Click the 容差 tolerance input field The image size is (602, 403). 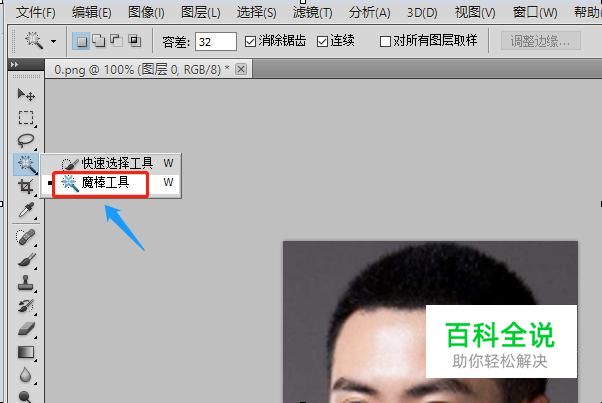(x=216, y=41)
